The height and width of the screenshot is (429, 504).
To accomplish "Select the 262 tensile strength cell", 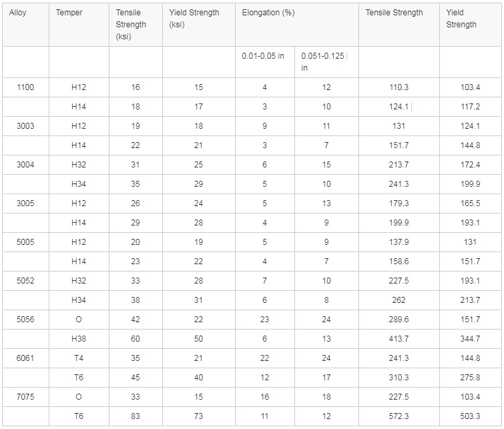I will click(x=399, y=300).
